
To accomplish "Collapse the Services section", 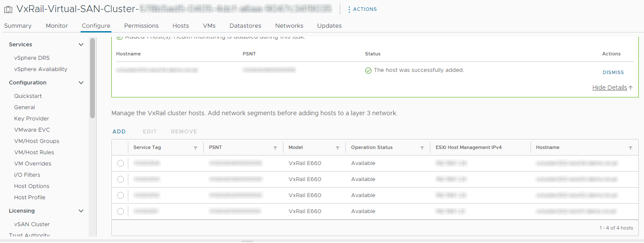I will coord(81,45).
